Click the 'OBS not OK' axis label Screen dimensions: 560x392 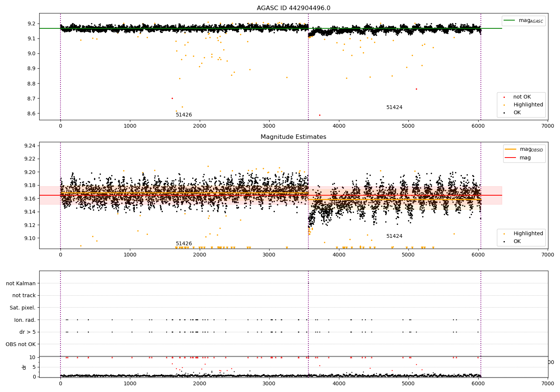click(21, 344)
